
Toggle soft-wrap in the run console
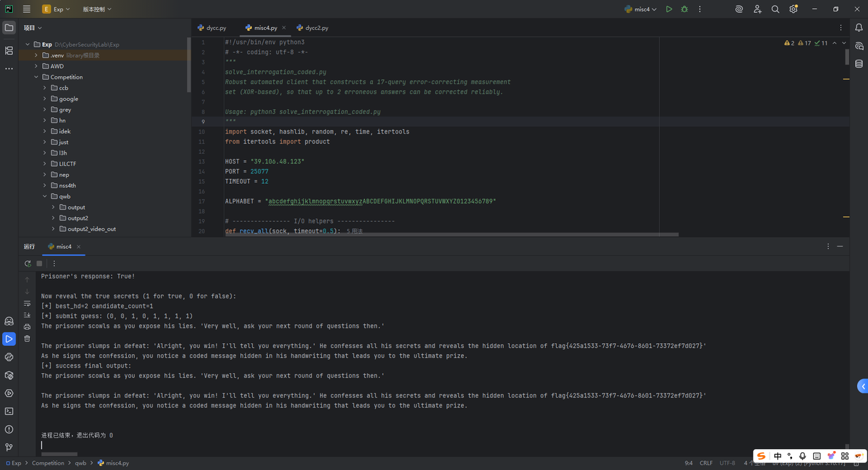coord(27,303)
